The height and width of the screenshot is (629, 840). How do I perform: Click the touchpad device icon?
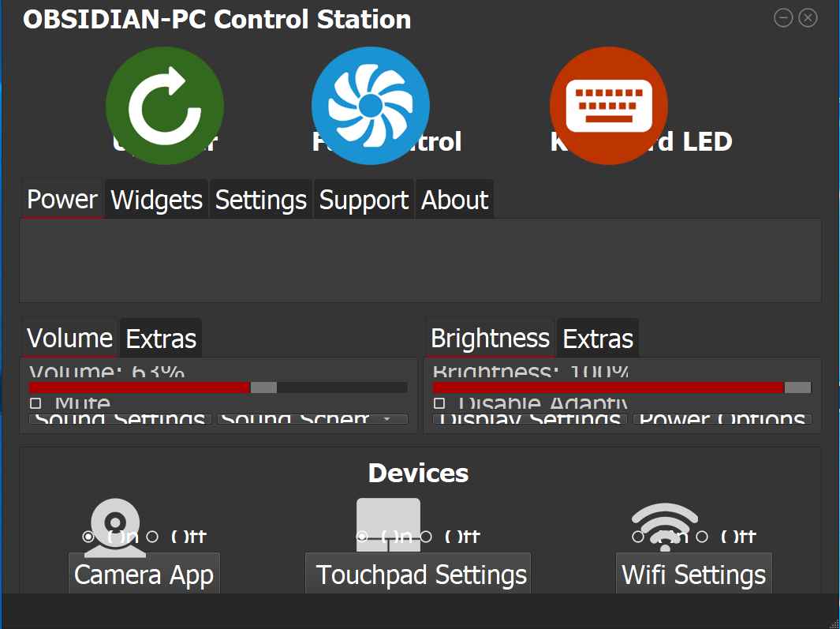pos(388,525)
